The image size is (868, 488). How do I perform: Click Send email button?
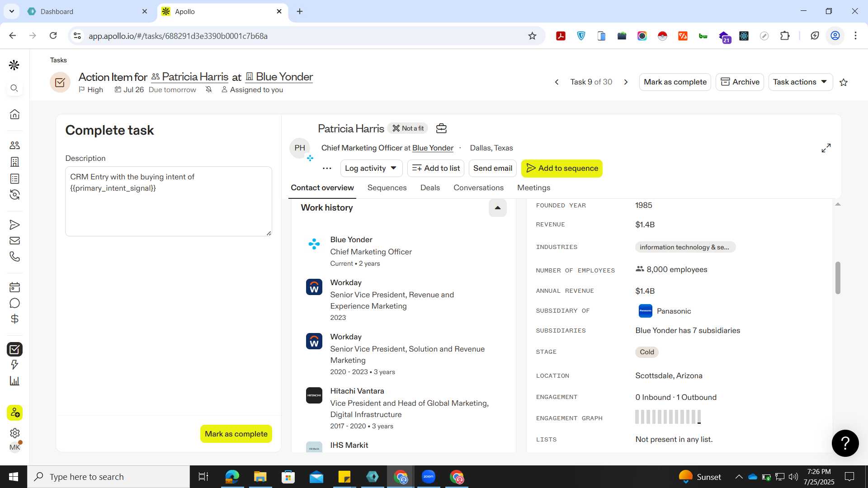(492, 169)
